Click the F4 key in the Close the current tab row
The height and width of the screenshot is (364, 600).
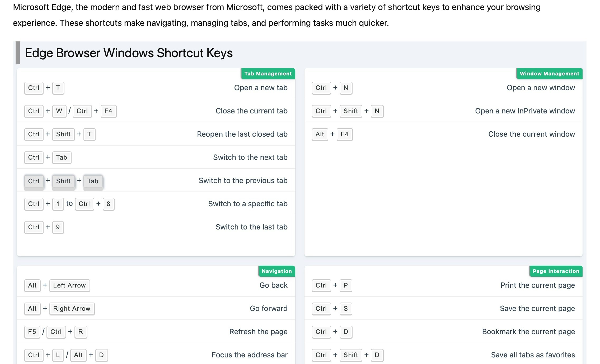108,111
